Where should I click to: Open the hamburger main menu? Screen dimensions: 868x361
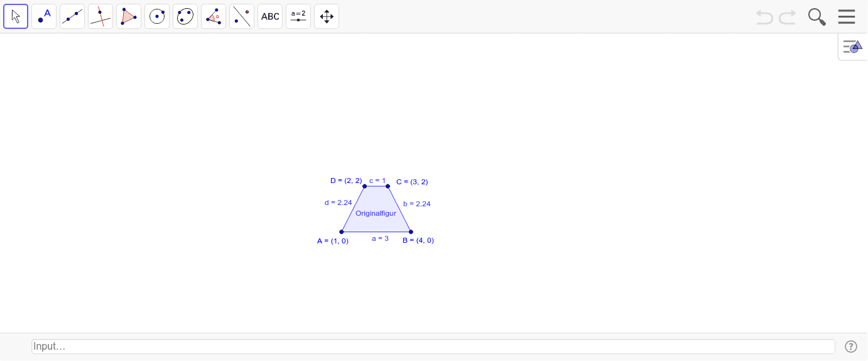[x=847, y=16]
